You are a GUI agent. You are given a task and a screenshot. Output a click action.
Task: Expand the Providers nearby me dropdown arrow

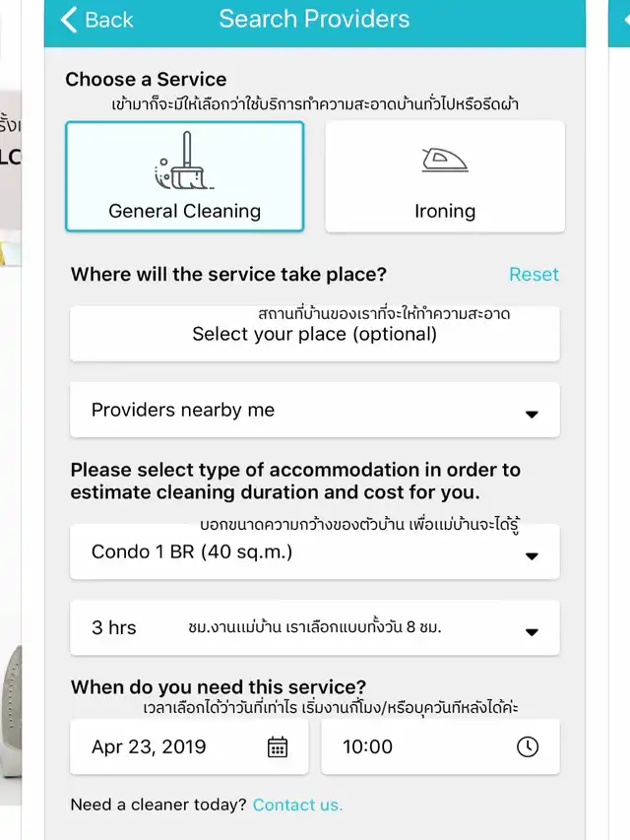532,415
